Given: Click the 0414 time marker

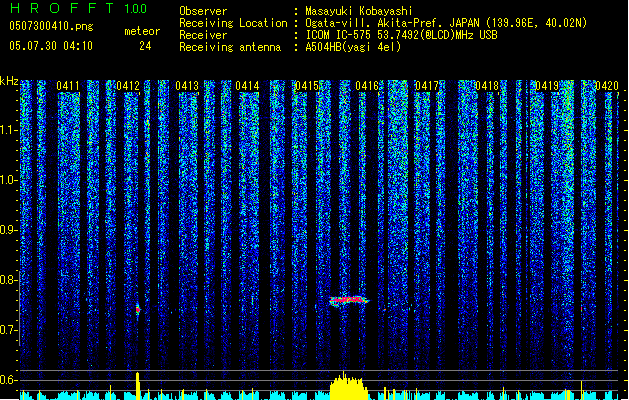Looking at the screenshot, I should [x=247, y=86].
